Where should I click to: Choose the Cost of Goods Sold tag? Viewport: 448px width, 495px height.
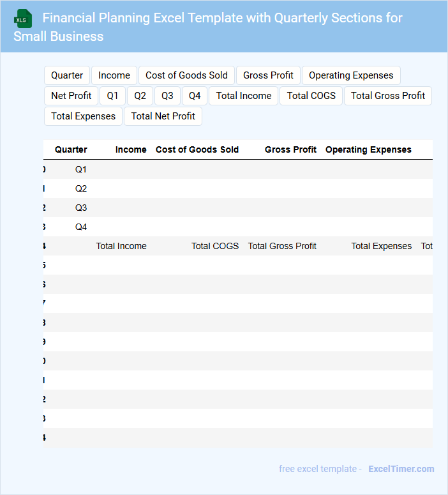pyautogui.click(x=186, y=75)
